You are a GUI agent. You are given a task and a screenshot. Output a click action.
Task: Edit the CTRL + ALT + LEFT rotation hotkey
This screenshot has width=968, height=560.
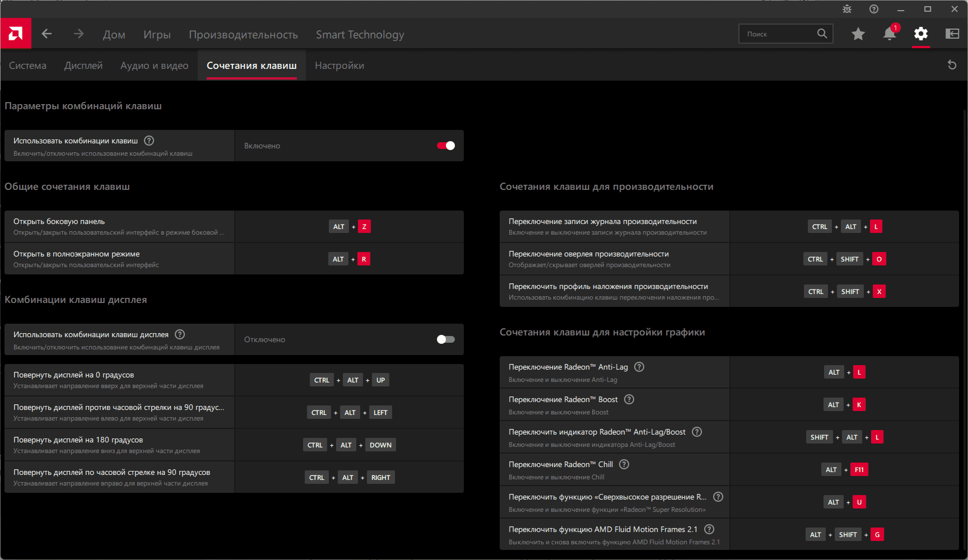click(x=350, y=413)
